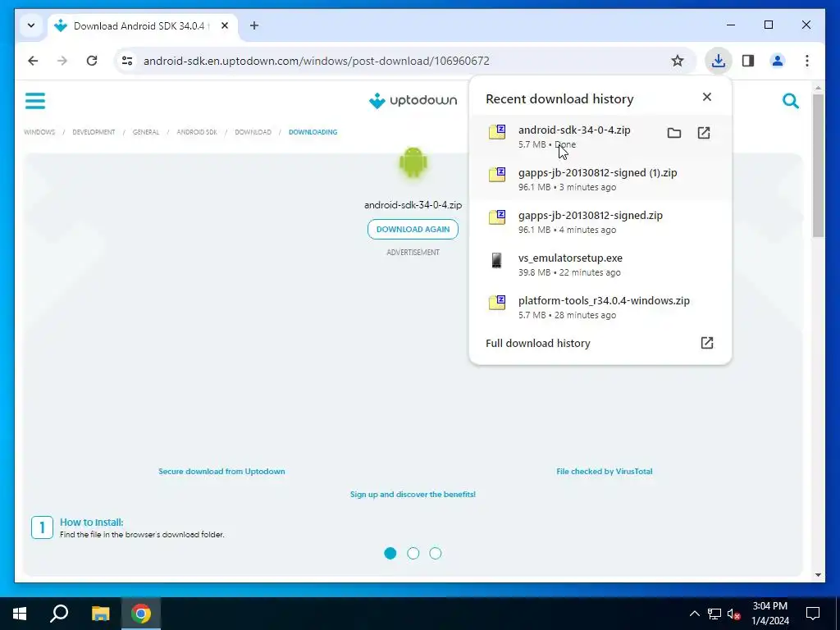Open a new tab
The height and width of the screenshot is (630, 840).
(x=254, y=25)
